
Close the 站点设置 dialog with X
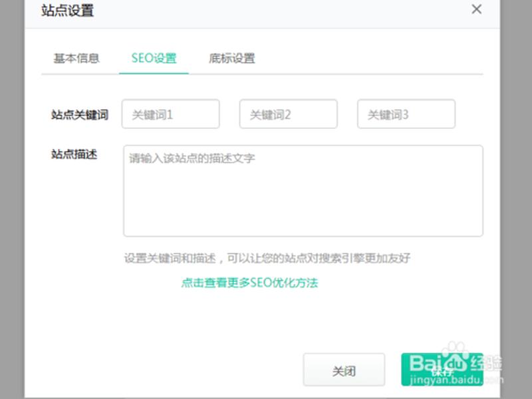point(476,9)
